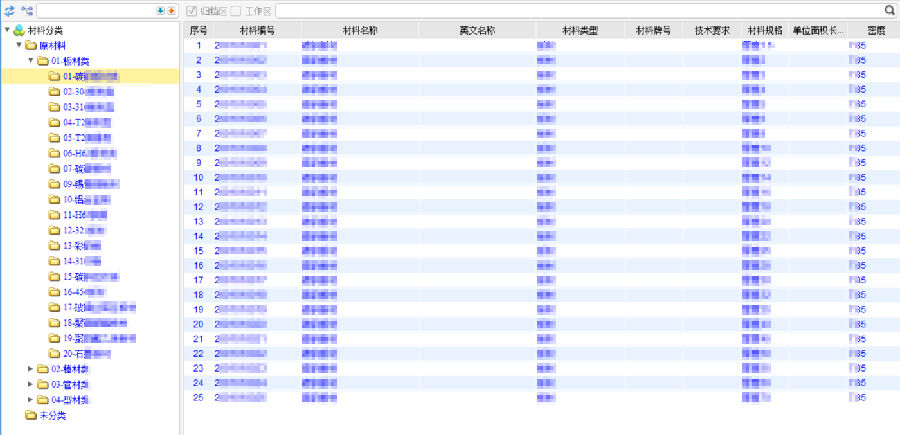900x435 pixels.
Task: Click sequence number 1 in the table
Action: coord(199,45)
